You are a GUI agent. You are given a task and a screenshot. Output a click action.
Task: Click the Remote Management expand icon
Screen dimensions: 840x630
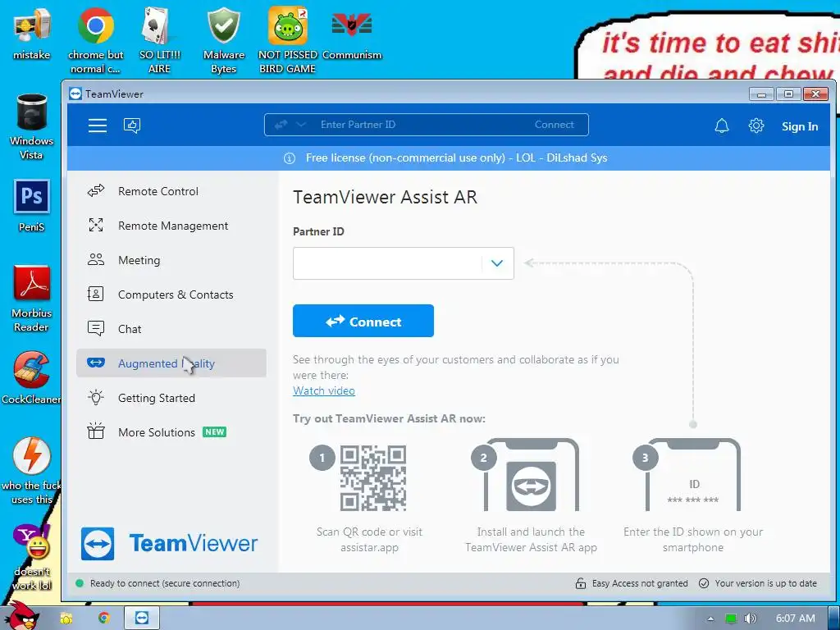(96, 225)
